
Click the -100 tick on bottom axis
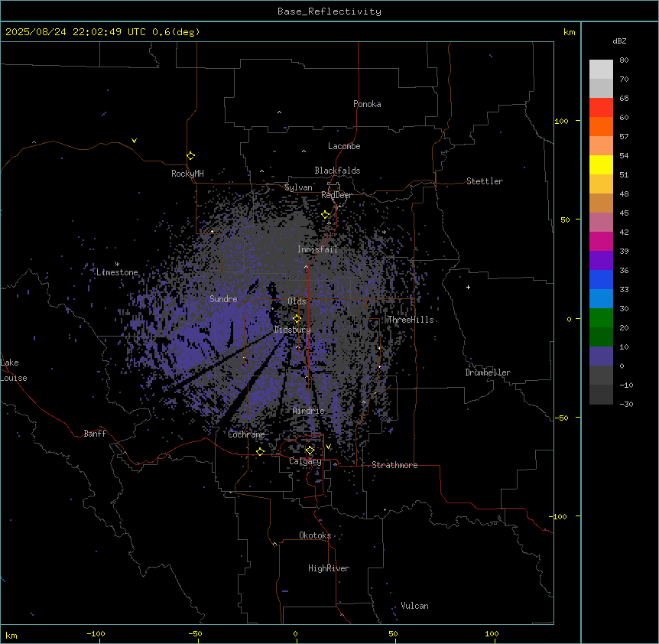coord(96,633)
